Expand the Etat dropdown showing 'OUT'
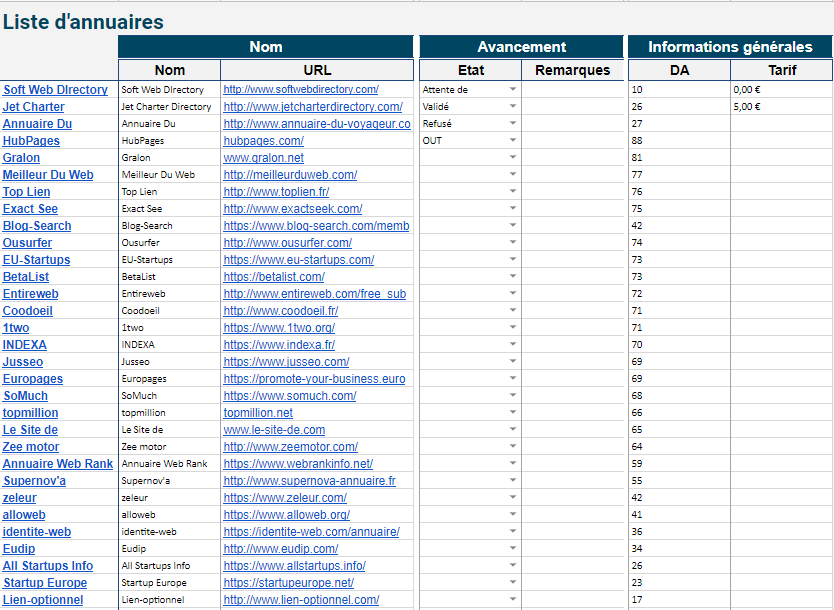834x610 pixels. 513,141
